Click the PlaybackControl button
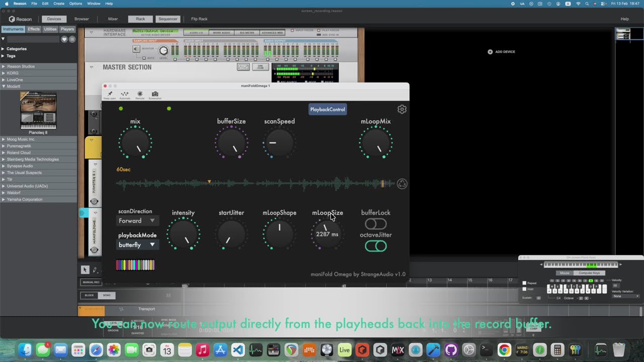644x362 pixels. point(328,110)
